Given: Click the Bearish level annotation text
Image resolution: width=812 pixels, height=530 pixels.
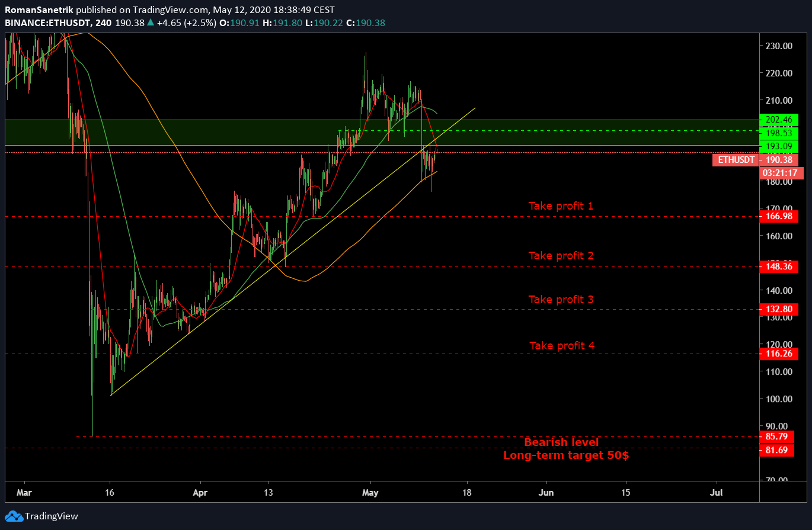Looking at the screenshot, I should tap(562, 442).
